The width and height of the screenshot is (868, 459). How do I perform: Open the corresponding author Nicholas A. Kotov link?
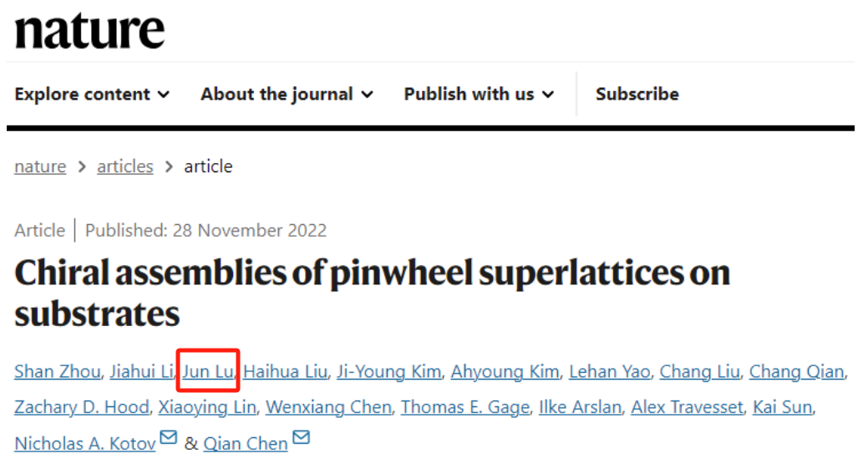point(85,443)
